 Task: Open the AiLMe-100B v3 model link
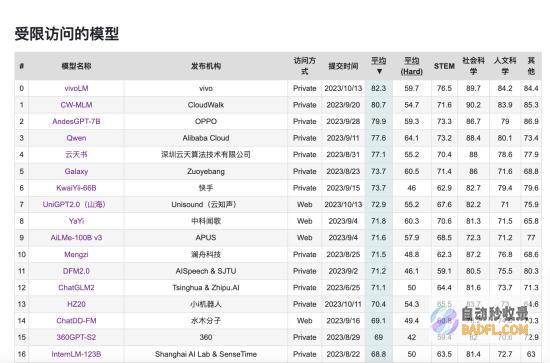pos(76,237)
